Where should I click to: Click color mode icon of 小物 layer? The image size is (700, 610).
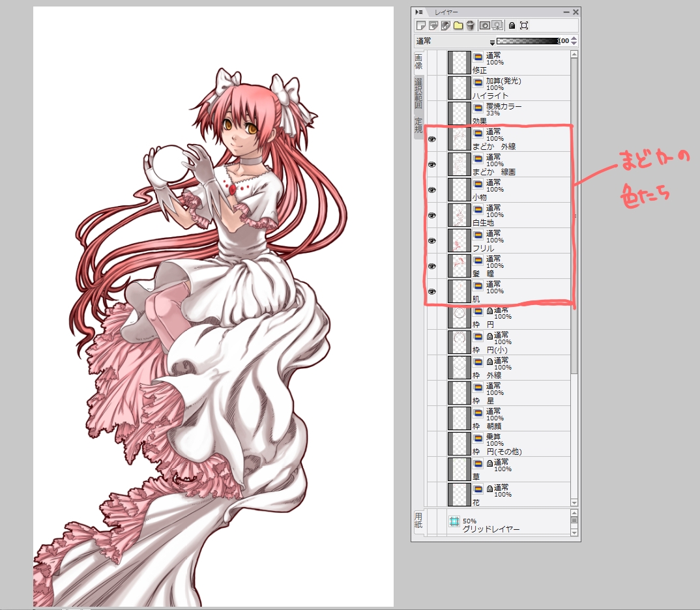(x=478, y=184)
